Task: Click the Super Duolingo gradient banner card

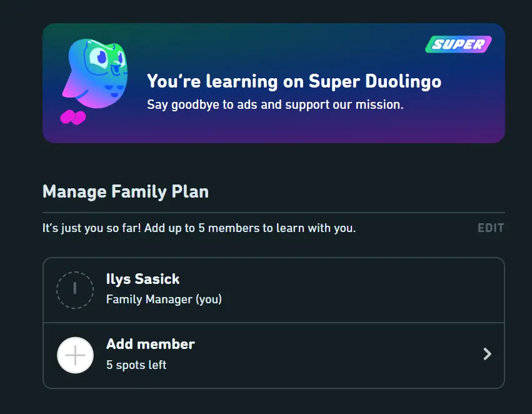Action: coord(274,83)
